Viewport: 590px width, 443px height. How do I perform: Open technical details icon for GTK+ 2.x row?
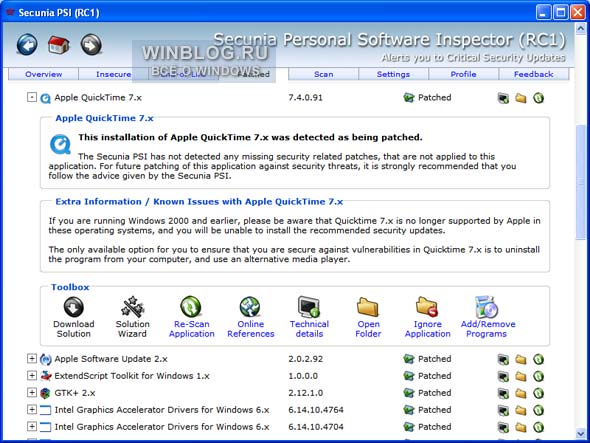pyautogui.click(x=503, y=393)
